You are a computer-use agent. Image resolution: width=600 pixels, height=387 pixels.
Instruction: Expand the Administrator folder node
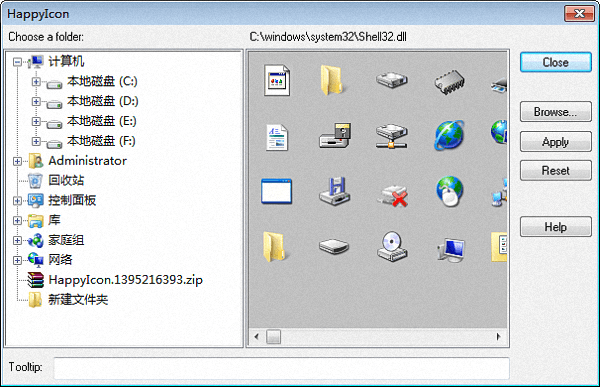coord(17,161)
